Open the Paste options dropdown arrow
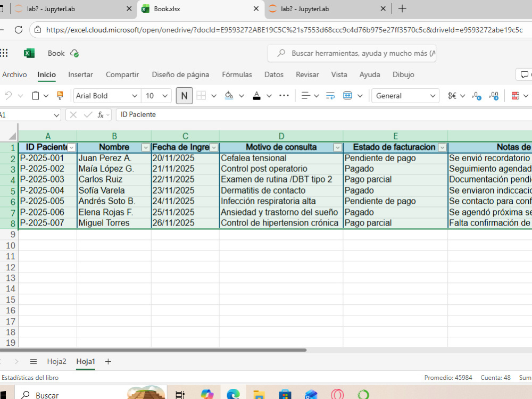532x399 pixels. coord(46,96)
